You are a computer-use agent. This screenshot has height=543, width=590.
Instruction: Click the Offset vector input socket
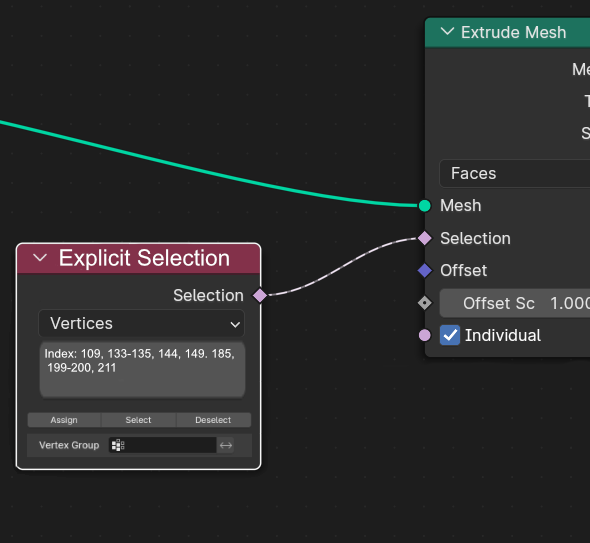[424, 271]
